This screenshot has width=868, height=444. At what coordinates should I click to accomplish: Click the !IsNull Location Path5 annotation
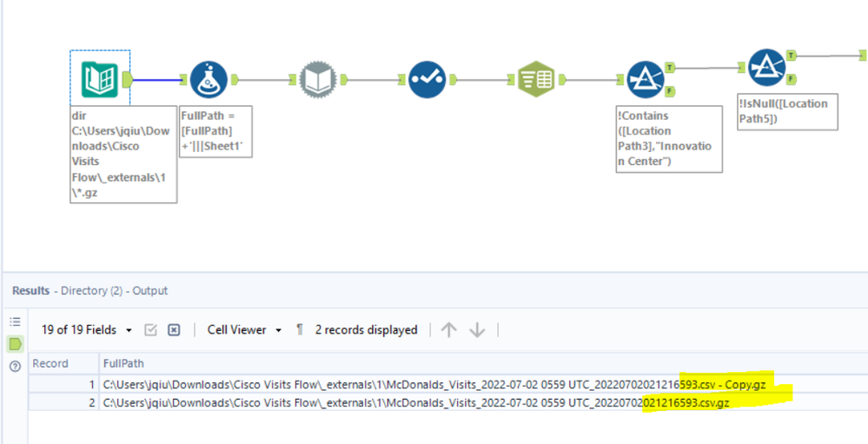(x=787, y=112)
